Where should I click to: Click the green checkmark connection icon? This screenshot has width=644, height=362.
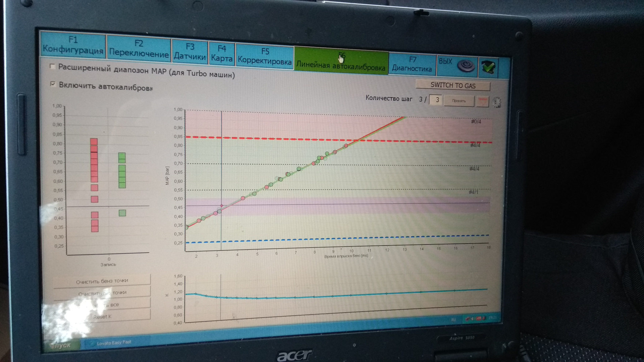[x=488, y=67]
